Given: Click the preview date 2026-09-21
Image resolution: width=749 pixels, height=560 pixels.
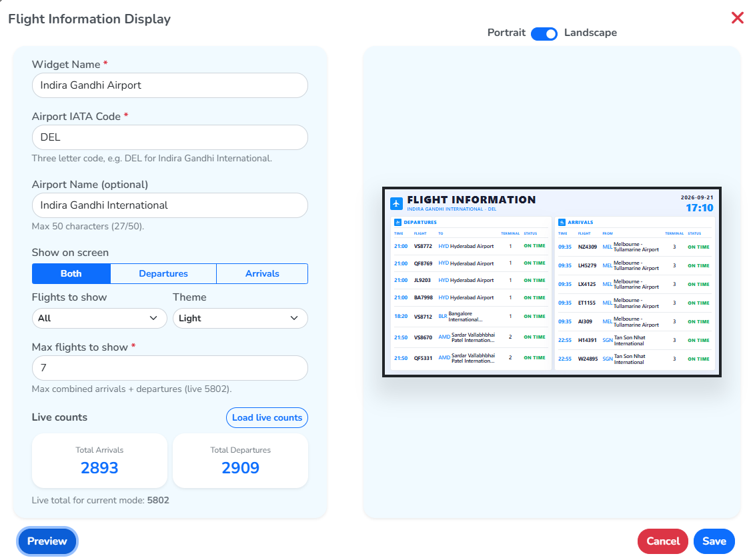Looking at the screenshot, I should [697, 197].
